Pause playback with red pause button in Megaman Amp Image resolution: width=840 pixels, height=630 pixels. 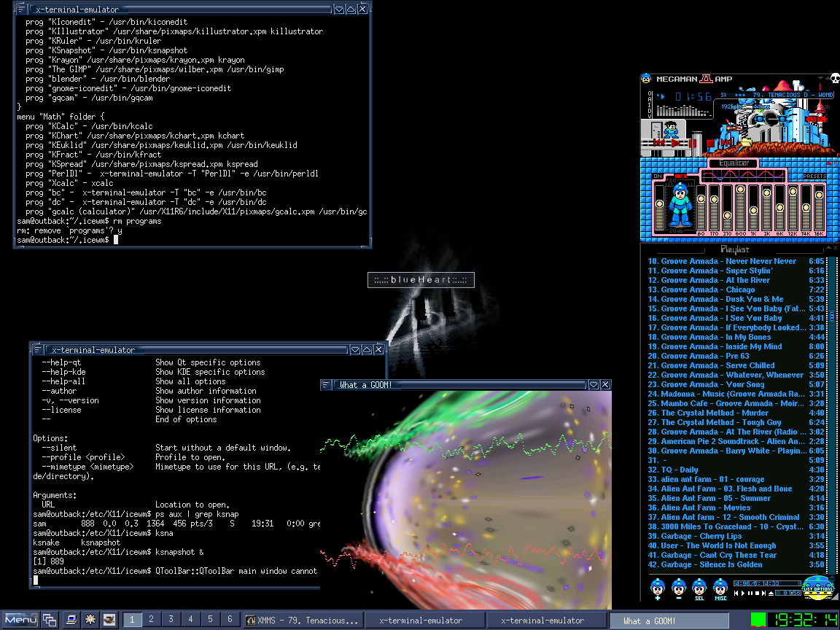point(693,143)
